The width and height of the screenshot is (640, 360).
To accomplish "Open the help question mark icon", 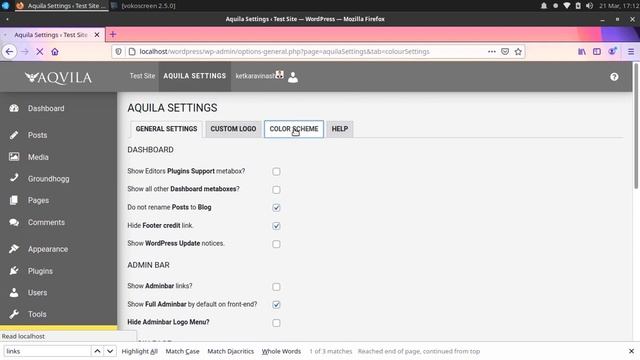I will coord(614,77).
